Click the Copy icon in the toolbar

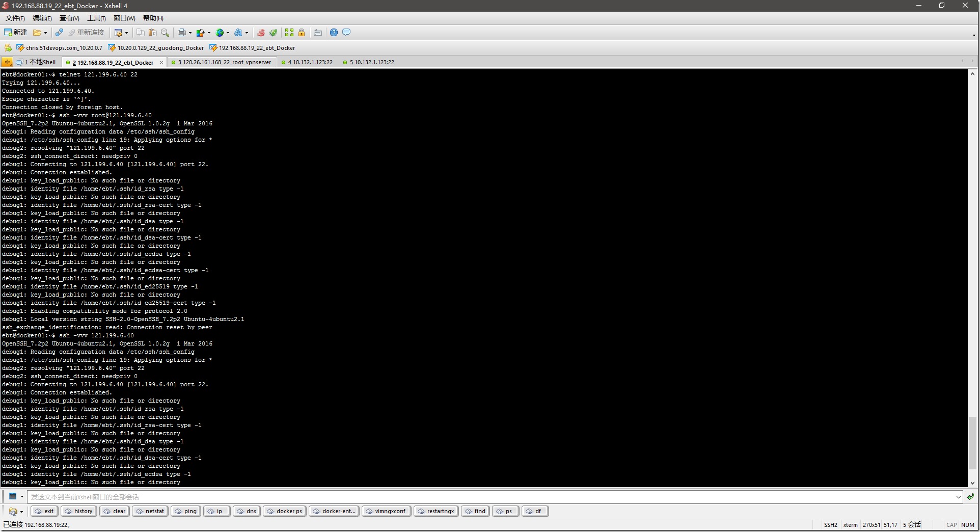(141, 33)
